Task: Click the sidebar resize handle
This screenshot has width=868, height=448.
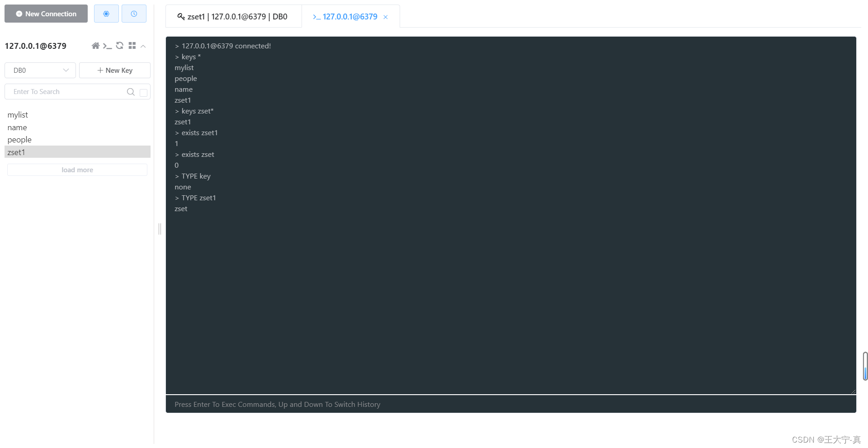Action: 160,229
